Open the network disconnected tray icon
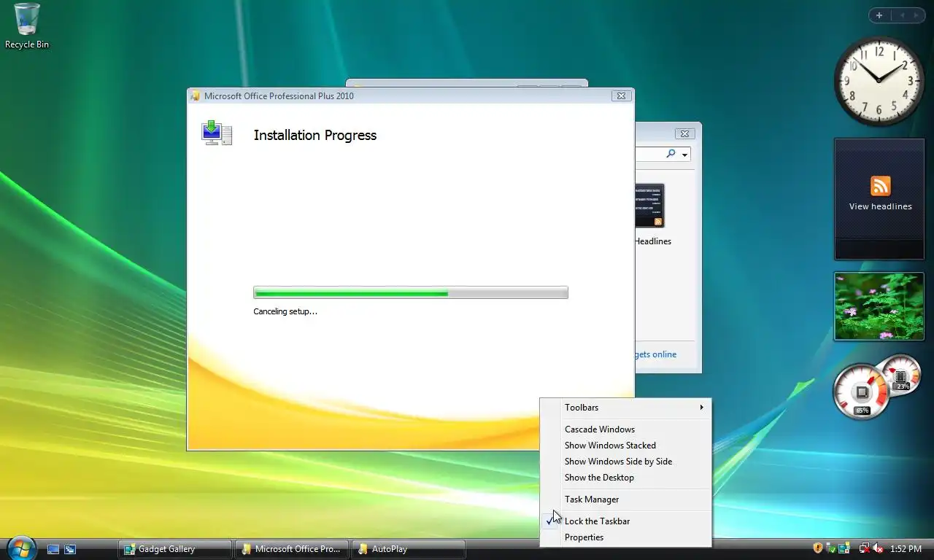Screen dimensions: 934x560 tap(864, 548)
